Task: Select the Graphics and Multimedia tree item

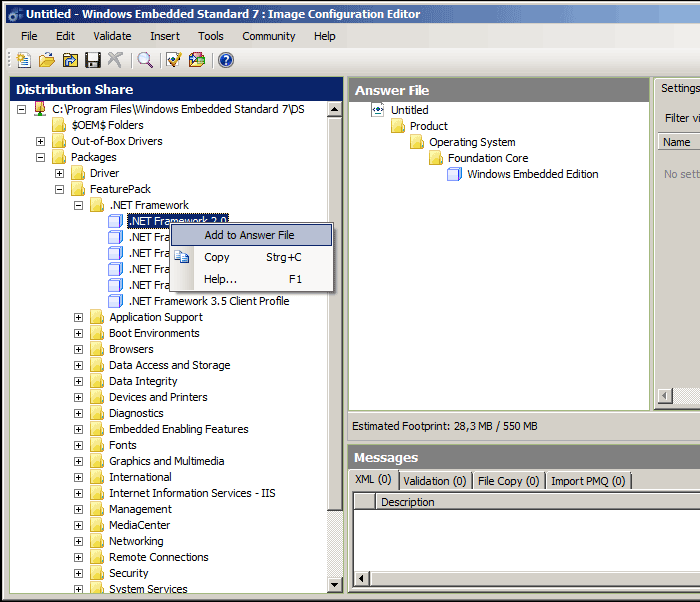Action: [167, 461]
